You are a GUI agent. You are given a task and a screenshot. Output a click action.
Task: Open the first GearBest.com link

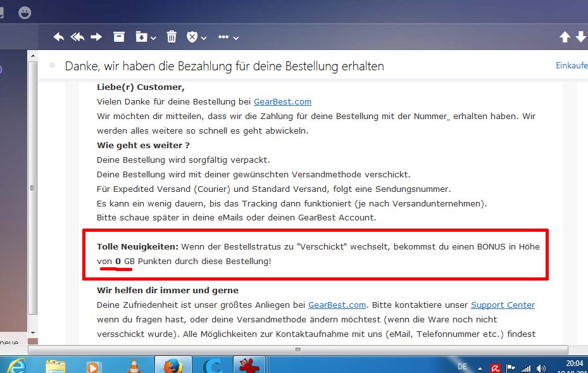pos(282,102)
